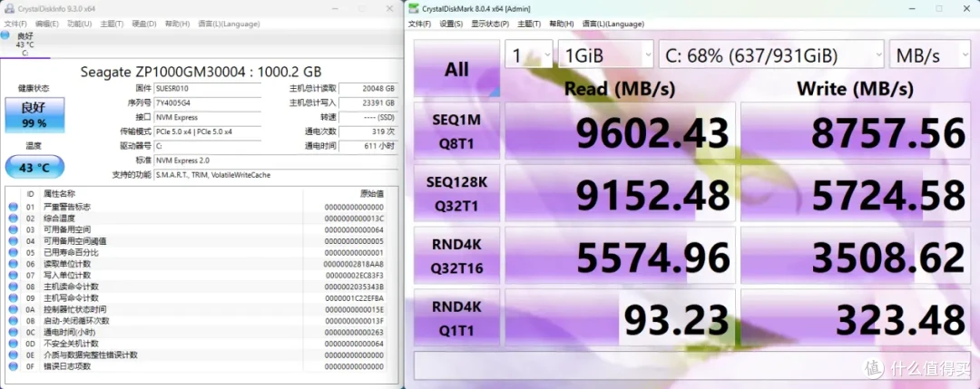Click the 43 °C temperature button

tap(34, 168)
